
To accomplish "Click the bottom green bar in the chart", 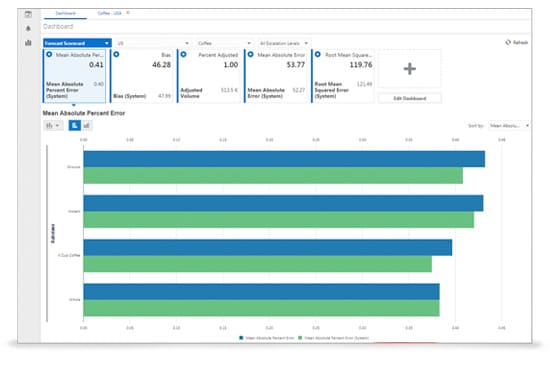I will (262, 308).
